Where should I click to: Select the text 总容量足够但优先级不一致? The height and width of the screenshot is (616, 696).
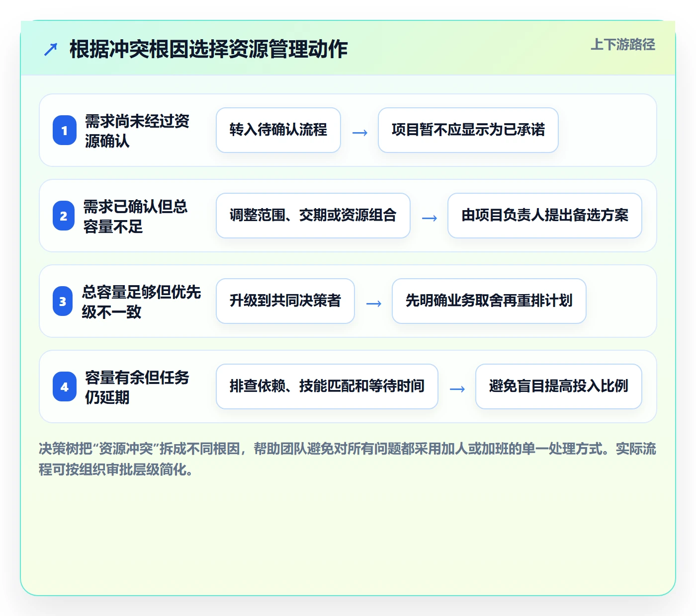[141, 302]
